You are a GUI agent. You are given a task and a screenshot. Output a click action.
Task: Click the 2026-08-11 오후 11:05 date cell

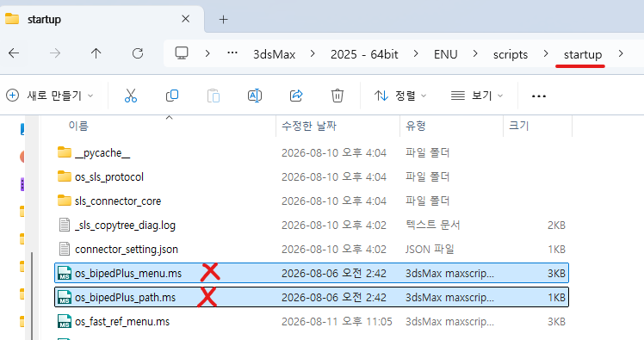point(337,322)
